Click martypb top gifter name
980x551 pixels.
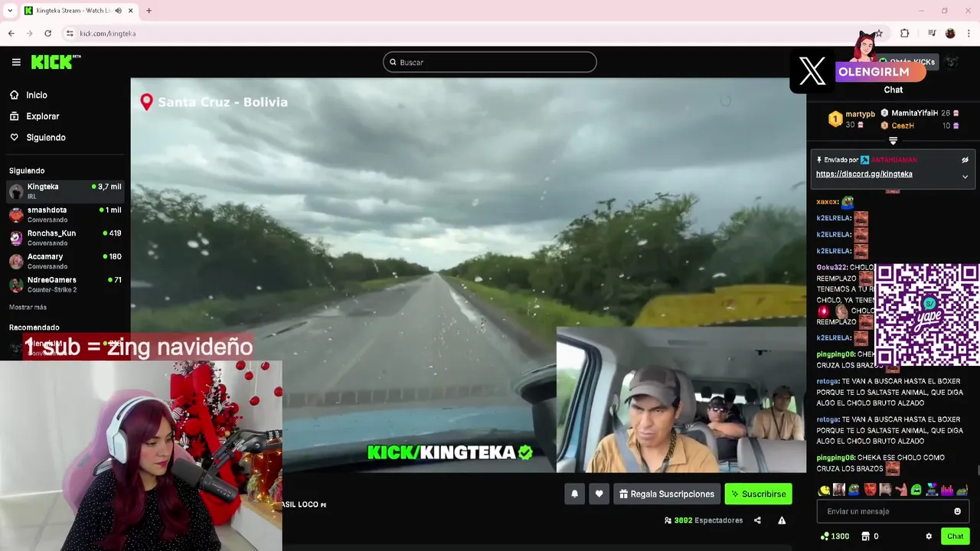860,115
